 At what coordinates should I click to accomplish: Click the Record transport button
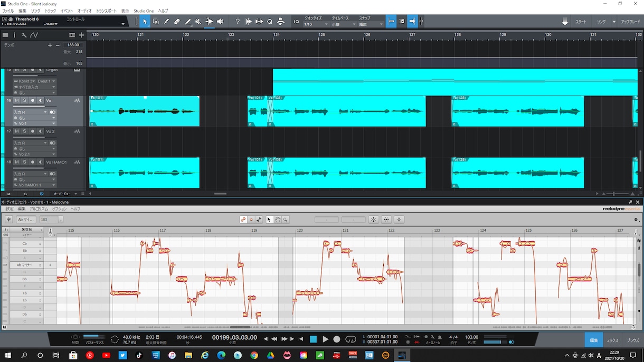click(337, 339)
